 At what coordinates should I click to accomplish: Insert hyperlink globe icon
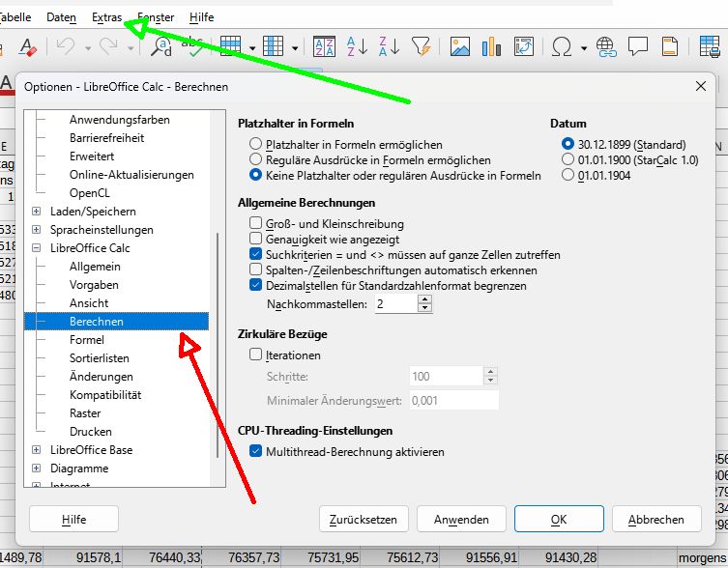(x=606, y=47)
